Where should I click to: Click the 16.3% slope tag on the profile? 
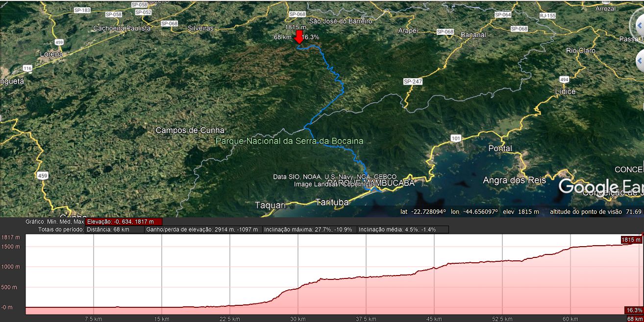click(634, 310)
